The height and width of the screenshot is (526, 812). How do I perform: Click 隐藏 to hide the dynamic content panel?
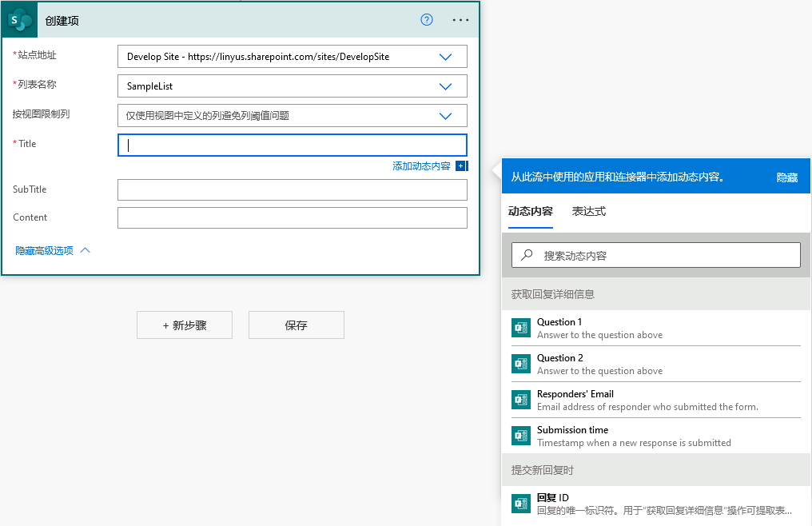787,177
